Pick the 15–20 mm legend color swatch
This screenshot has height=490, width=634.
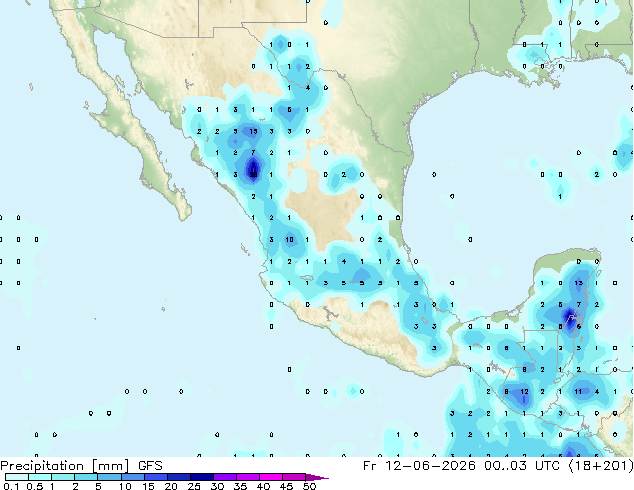pos(155,477)
